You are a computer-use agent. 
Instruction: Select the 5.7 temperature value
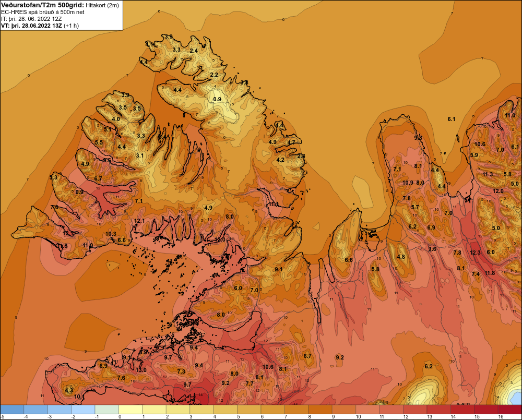pyautogui.click(x=415, y=207)
